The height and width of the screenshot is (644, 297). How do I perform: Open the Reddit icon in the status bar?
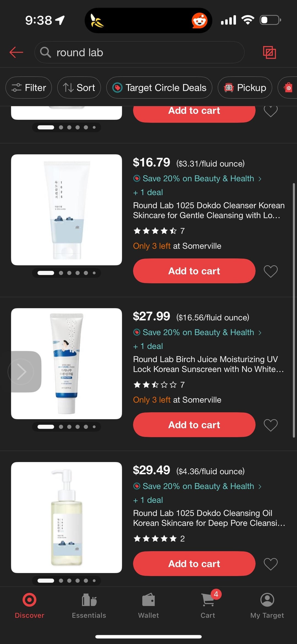click(x=199, y=21)
